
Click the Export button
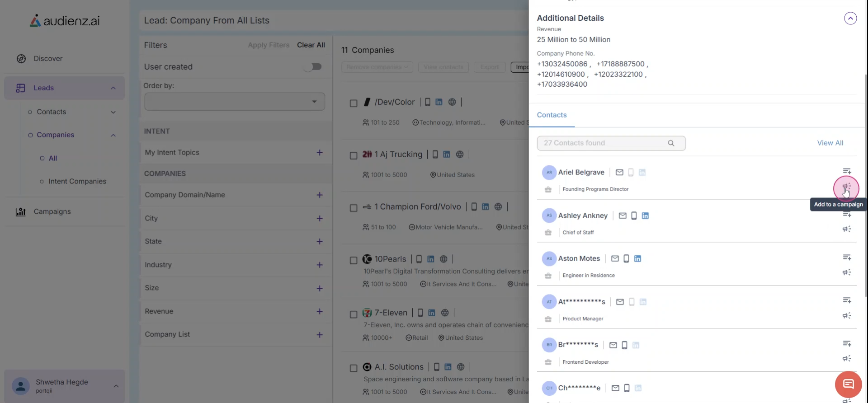point(490,67)
